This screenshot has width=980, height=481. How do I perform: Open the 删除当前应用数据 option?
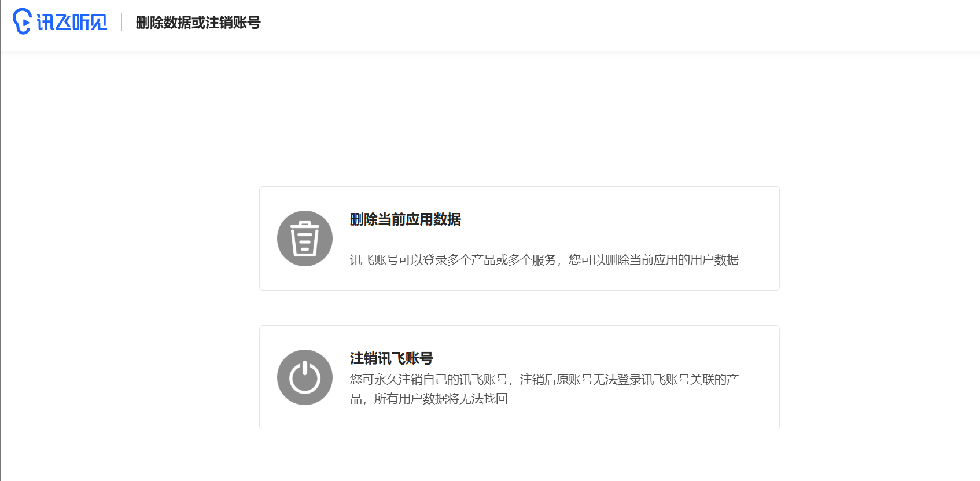click(520, 238)
